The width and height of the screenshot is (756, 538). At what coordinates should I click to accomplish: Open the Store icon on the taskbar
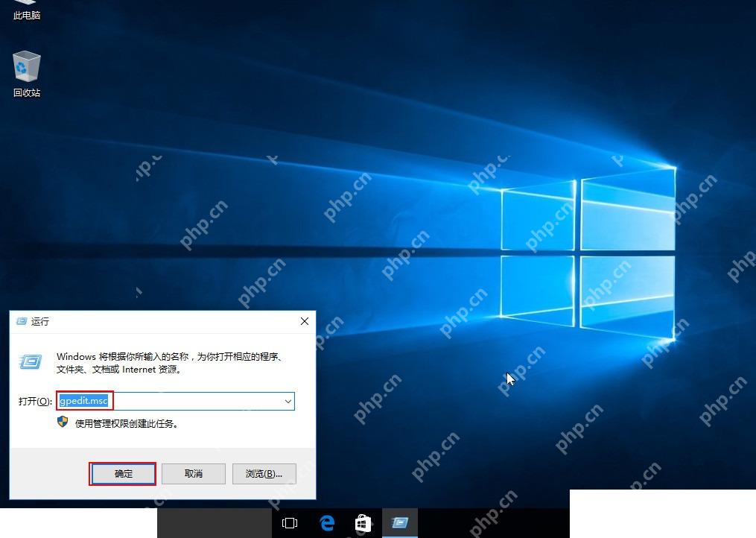[x=363, y=523]
